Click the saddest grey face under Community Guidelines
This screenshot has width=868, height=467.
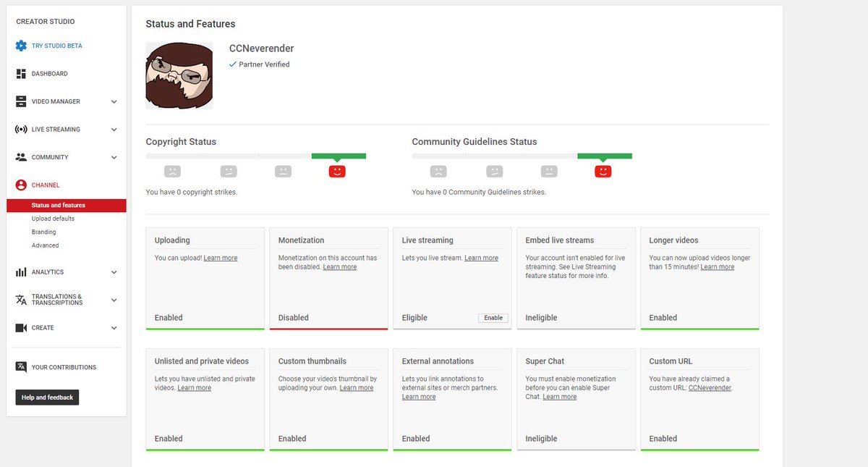[438, 172]
